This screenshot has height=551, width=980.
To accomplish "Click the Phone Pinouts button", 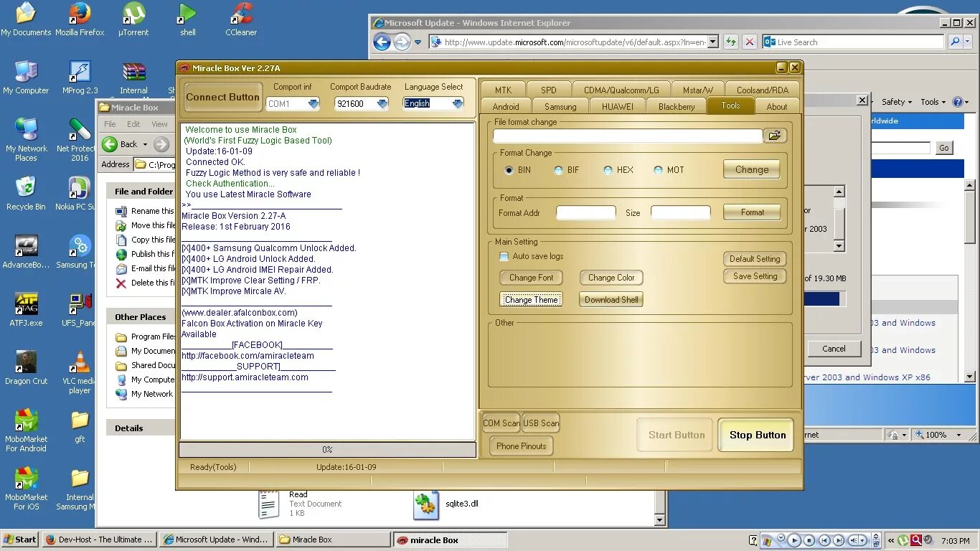I will pos(522,446).
